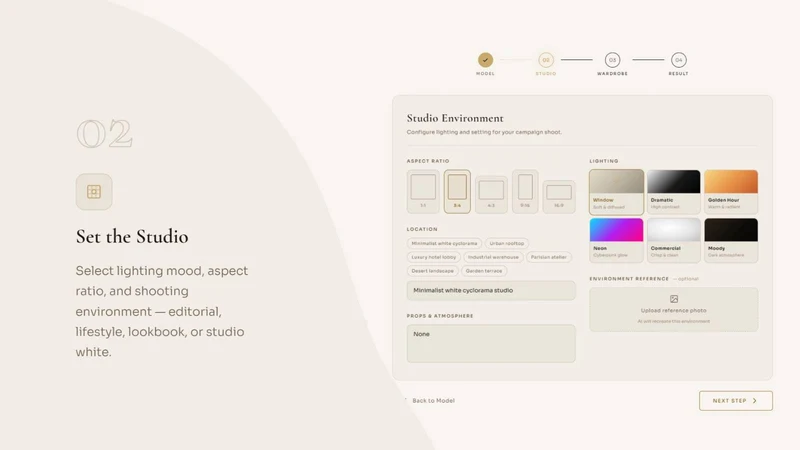800x450 pixels.
Task: Select the Commercial lighting preset
Action: 673,240
